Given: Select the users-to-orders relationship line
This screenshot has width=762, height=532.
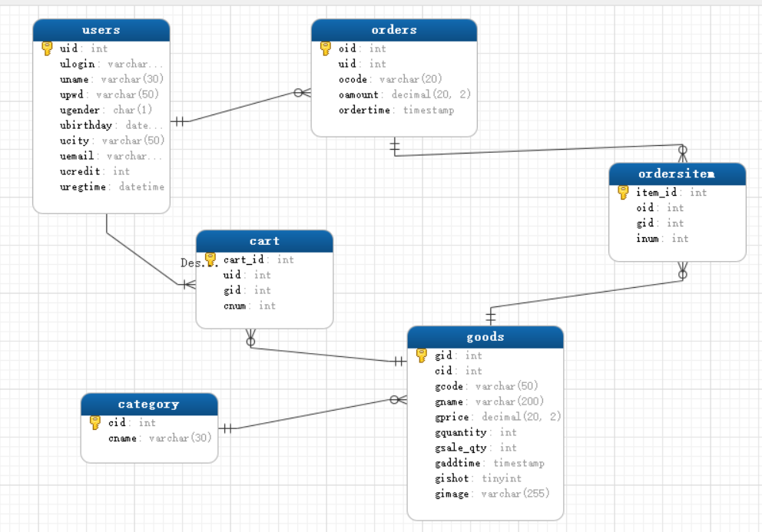Looking at the screenshot, I should point(241,107).
